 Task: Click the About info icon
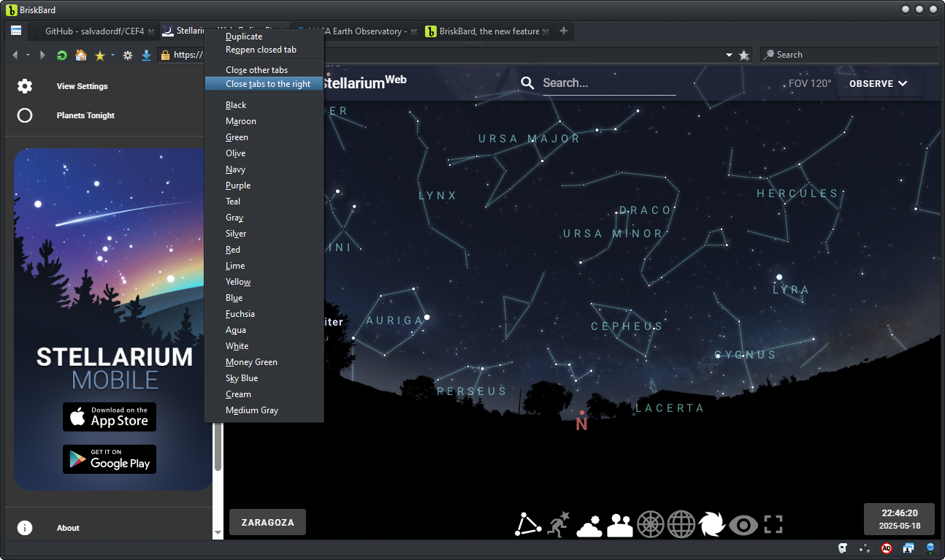pos(25,528)
